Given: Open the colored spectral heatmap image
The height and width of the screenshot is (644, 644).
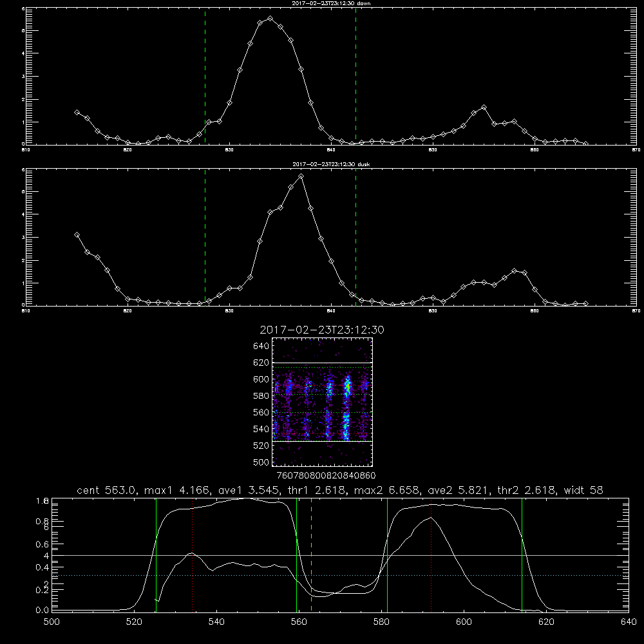Looking at the screenshot, I should 323,402.
